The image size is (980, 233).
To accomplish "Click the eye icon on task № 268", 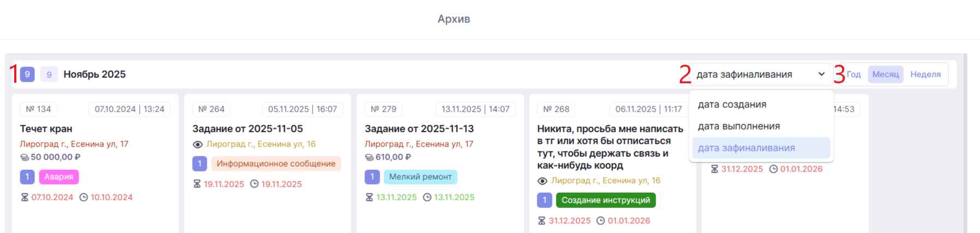I will (x=542, y=181).
